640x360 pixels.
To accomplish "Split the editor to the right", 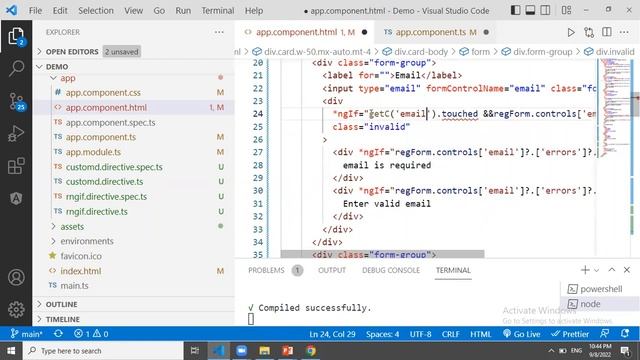I will coord(607,32).
